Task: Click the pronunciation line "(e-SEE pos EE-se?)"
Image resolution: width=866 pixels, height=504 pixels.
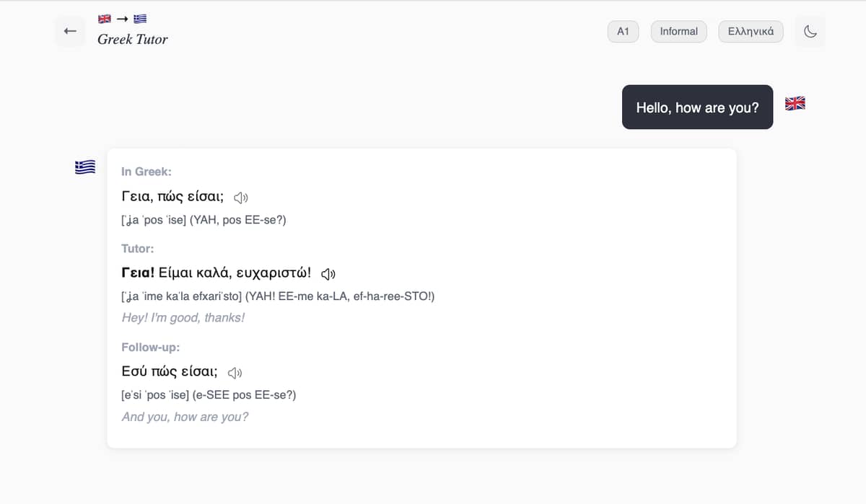Action: 244,395
